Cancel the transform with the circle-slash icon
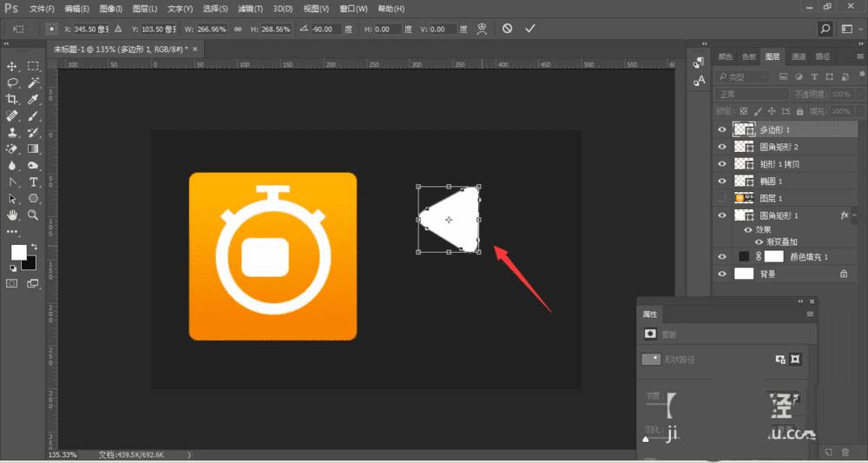Screen dimensions: 868x463 (x=508, y=29)
